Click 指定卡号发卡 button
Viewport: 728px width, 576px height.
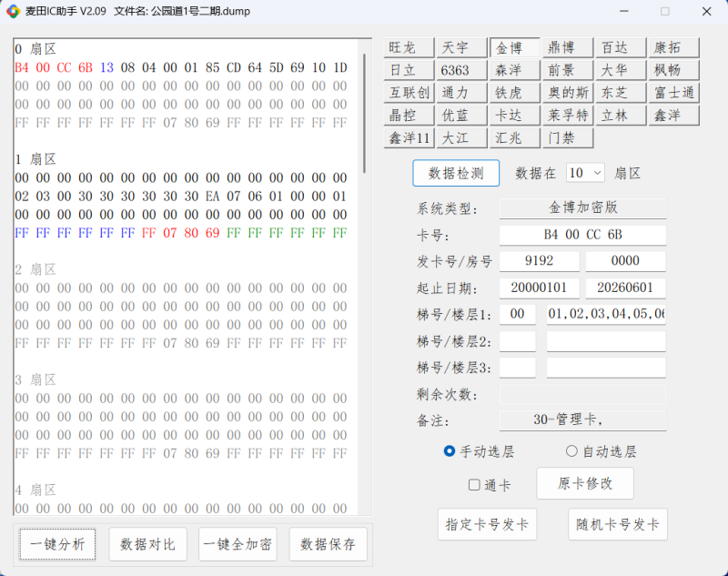click(x=487, y=524)
